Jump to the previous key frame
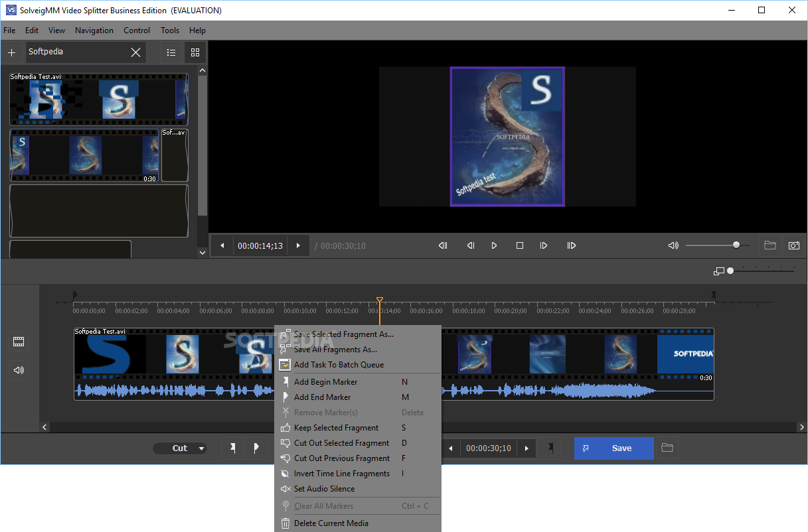This screenshot has width=808, height=532. [x=444, y=245]
